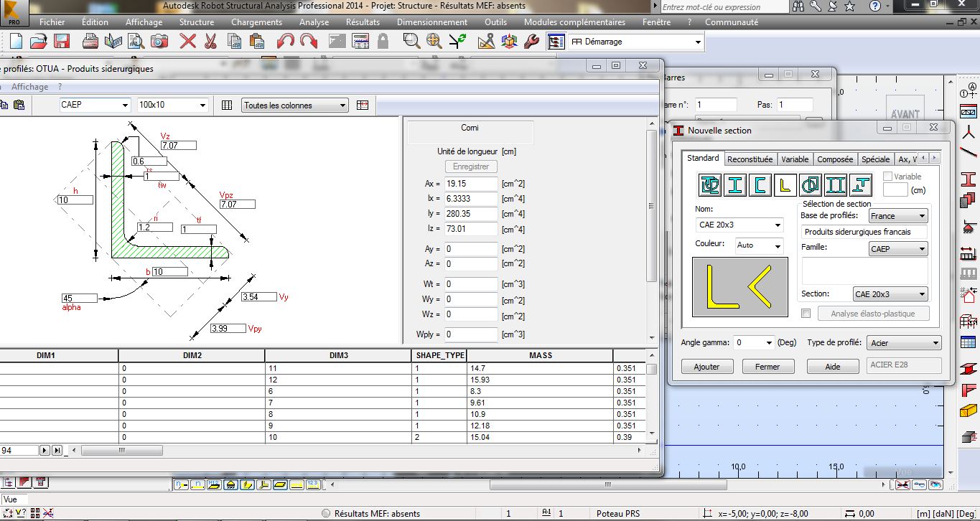
Task: Open the Affichage menu in profile window
Action: pos(30,87)
